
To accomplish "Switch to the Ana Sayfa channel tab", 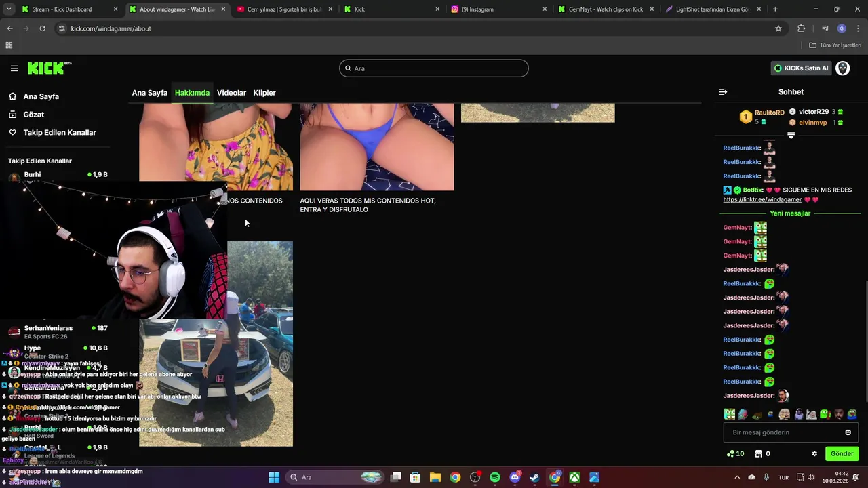I will (150, 93).
